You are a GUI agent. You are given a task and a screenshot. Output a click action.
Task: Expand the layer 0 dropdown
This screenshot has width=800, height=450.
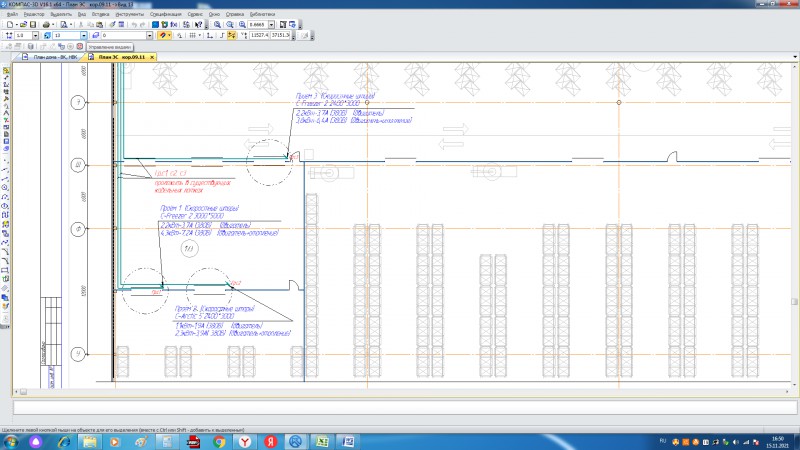149,35
